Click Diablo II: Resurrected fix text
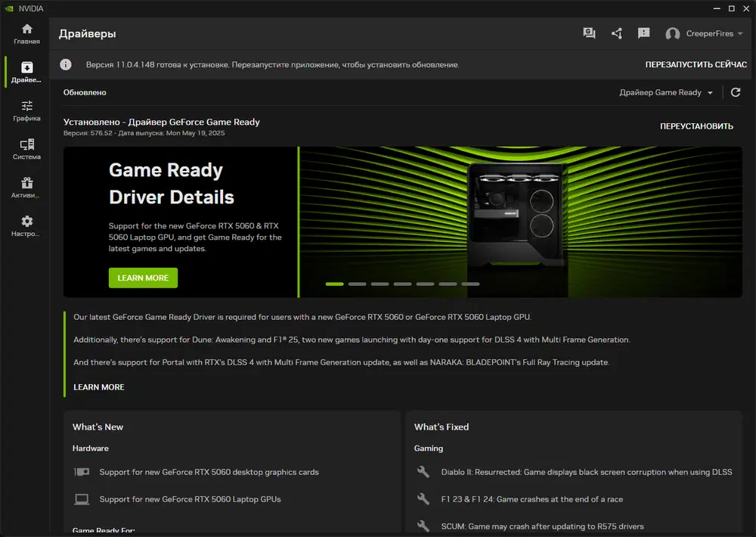 point(587,472)
